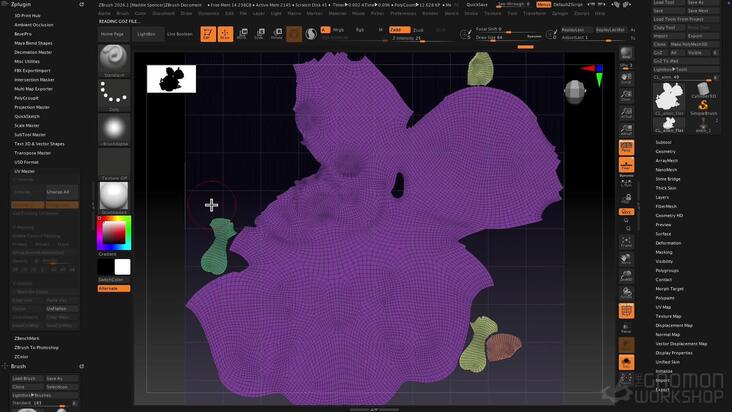732x412 pixels.
Task: Expand the Subtool section
Action: tap(663, 142)
